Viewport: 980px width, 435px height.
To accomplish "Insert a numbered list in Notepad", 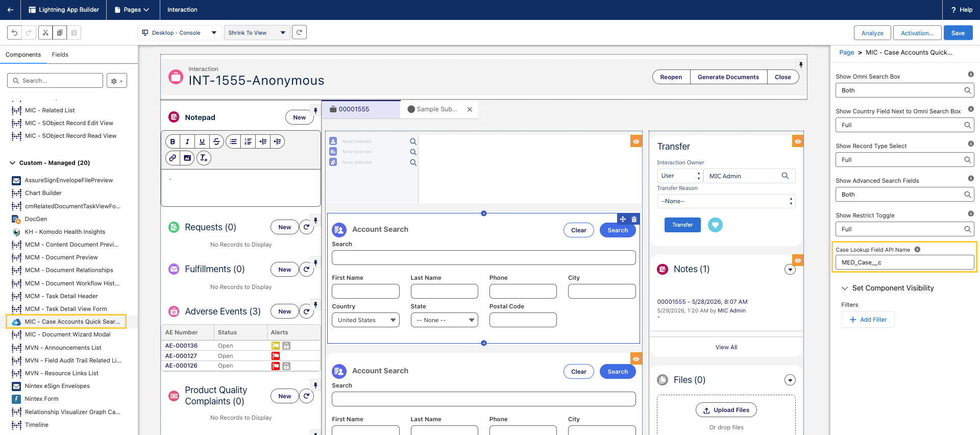I will pos(248,141).
